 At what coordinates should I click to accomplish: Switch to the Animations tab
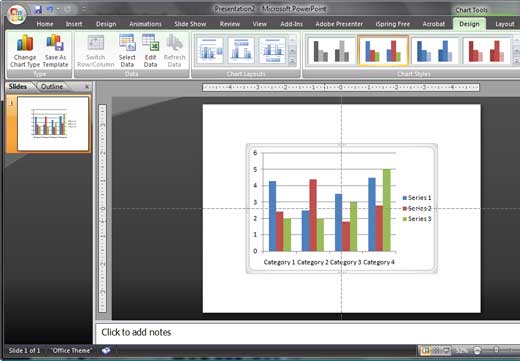(x=145, y=24)
